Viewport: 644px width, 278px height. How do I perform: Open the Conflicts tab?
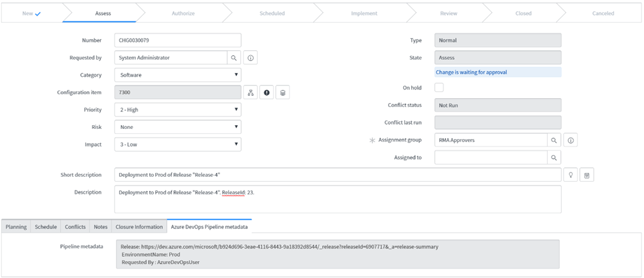pyautogui.click(x=75, y=226)
